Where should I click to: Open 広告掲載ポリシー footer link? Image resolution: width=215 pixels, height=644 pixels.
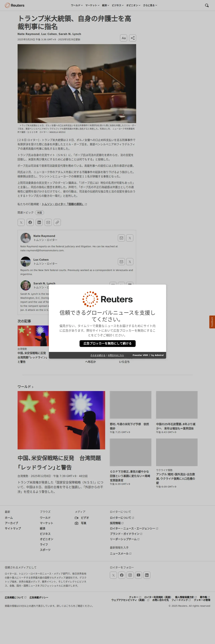point(39,597)
